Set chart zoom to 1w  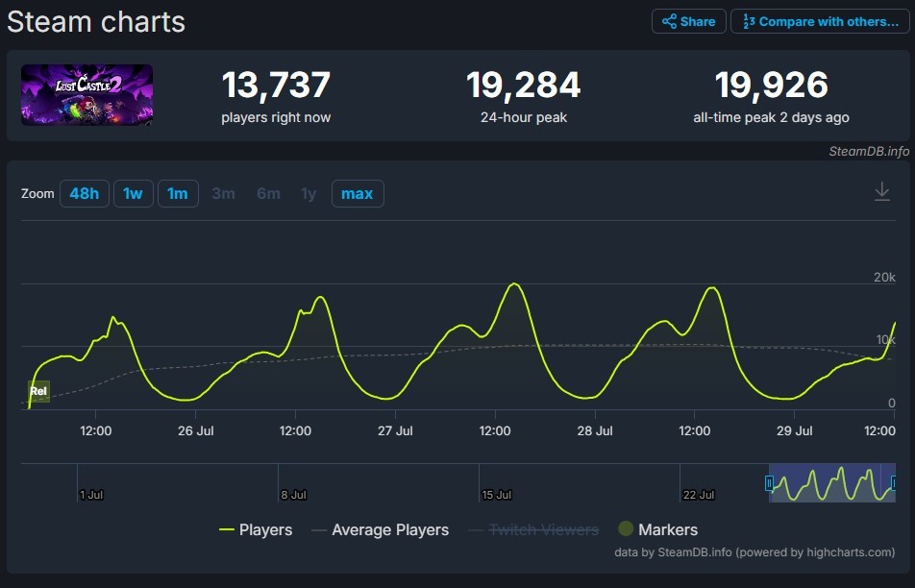pyautogui.click(x=133, y=194)
